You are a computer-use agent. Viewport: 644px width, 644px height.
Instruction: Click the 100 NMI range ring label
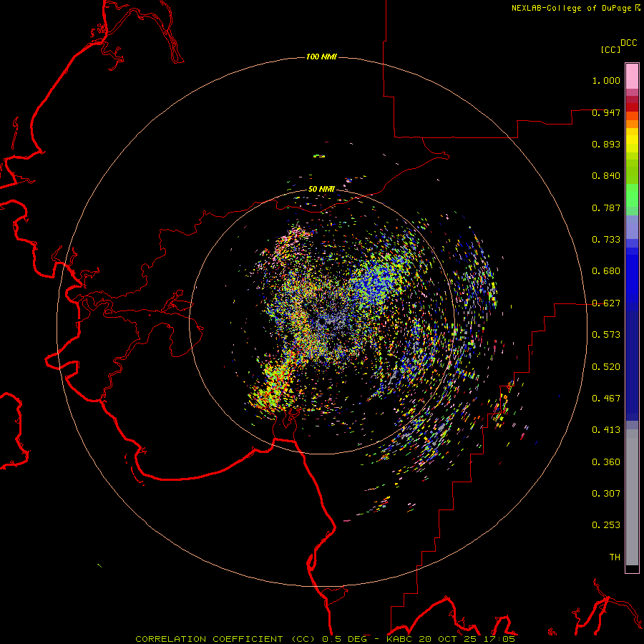point(321,57)
